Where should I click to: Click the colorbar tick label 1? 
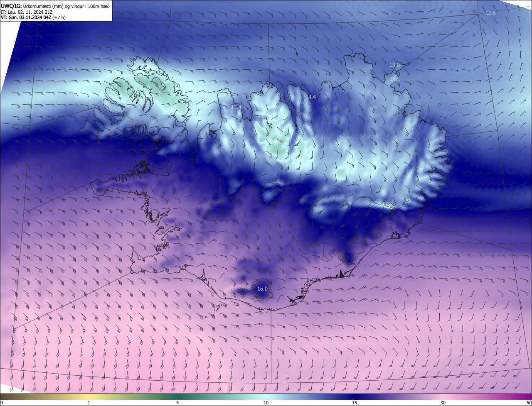click(89, 403)
